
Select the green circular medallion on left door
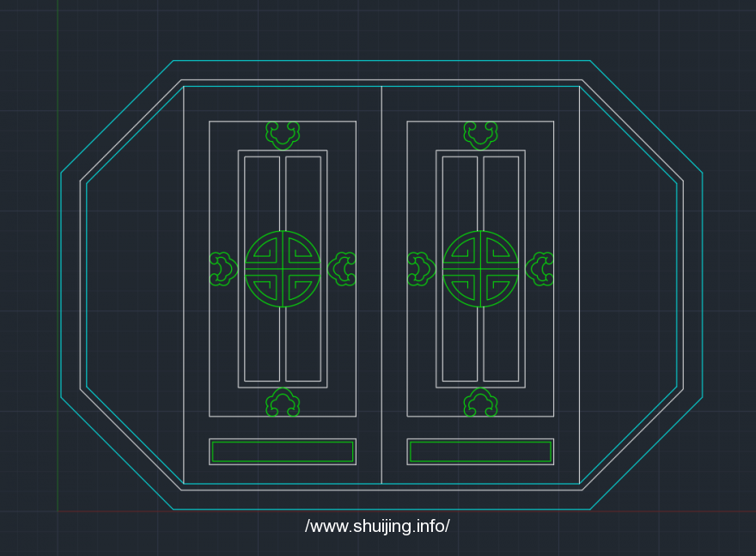pos(283,269)
